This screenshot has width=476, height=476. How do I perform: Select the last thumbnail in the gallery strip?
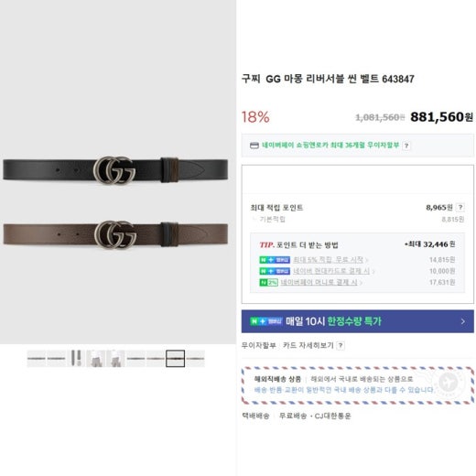click(x=196, y=359)
